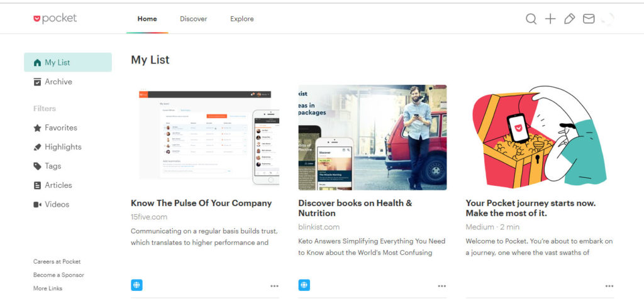The width and height of the screenshot is (644, 299).
Task: Open the Become a Sponsor link
Action: [58, 275]
